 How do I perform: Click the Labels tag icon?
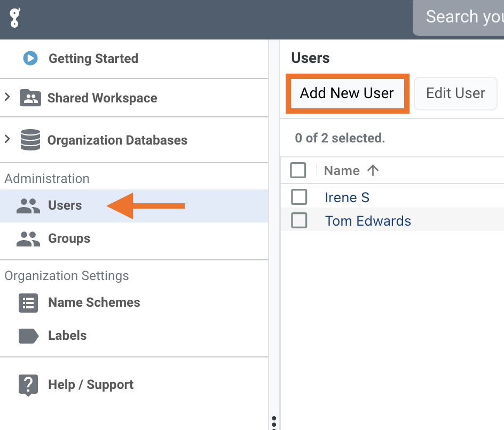28,336
